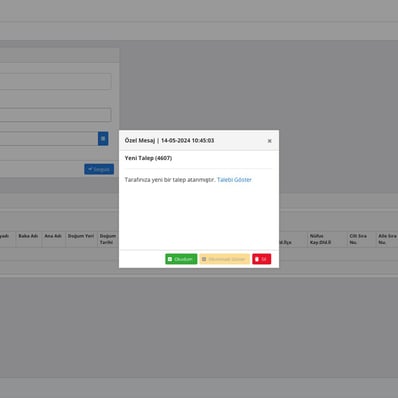Delete the message with red Sil button
Image resolution: width=398 pixels, height=398 pixels.
pyautogui.click(x=262, y=259)
